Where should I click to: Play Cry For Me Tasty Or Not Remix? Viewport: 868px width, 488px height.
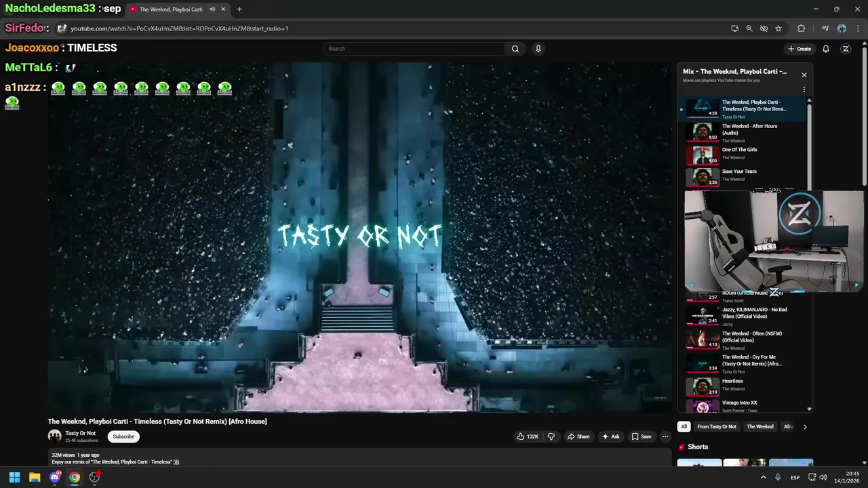click(x=742, y=364)
